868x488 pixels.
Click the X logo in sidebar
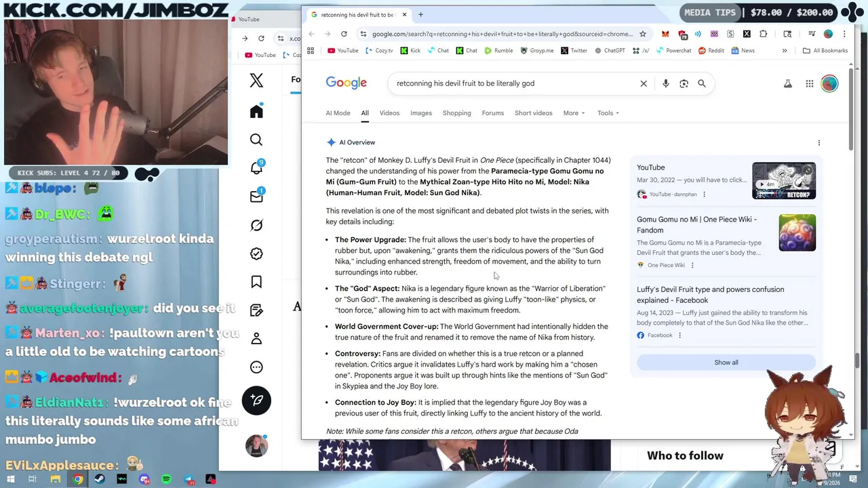(x=256, y=81)
